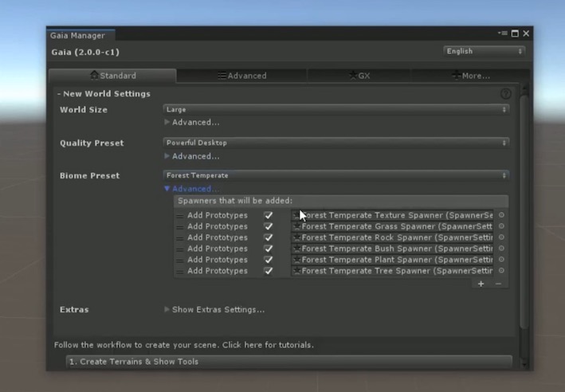Switch to the Standard tab
Image resolution: width=565 pixels, height=392 pixels.
[112, 76]
